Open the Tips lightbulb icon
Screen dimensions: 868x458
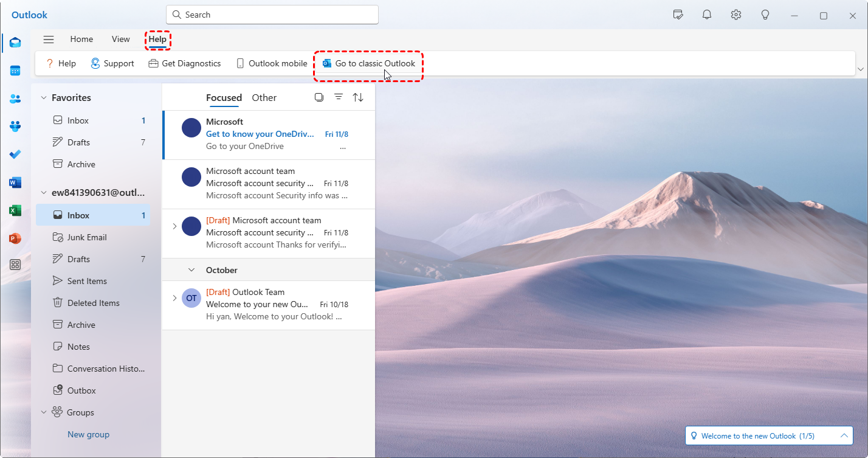[765, 15]
